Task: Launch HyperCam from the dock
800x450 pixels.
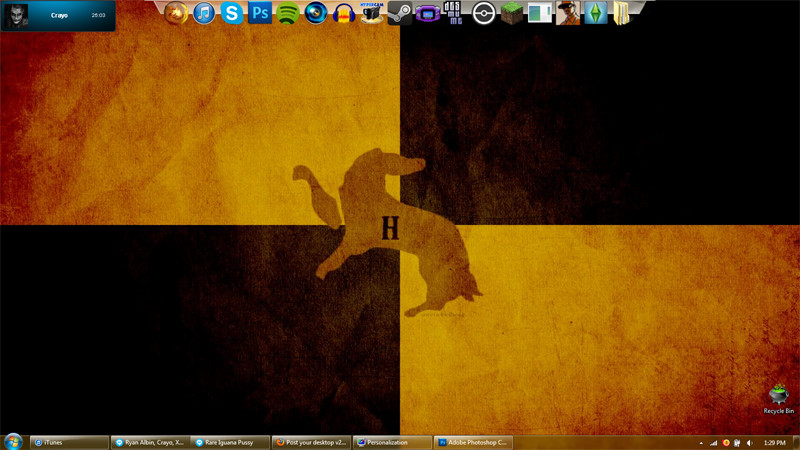Action: pos(372,13)
